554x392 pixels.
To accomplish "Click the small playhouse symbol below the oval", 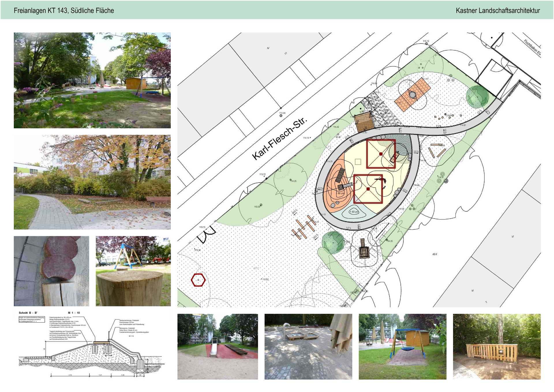I will pyautogui.click(x=364, y=249).
